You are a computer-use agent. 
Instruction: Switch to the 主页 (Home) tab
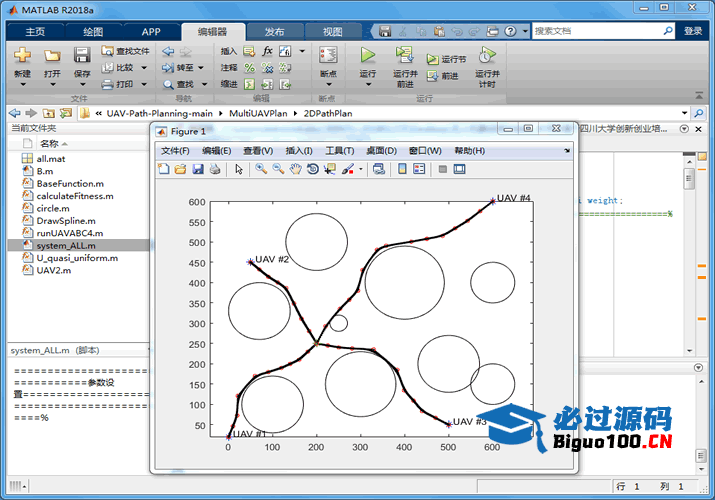35,31
